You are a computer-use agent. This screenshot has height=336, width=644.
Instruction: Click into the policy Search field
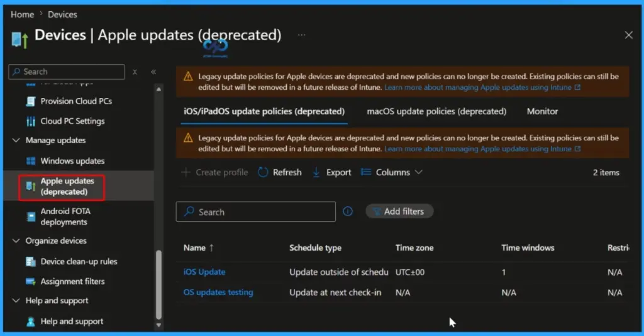pyautogui.click(x=256, y=212)
